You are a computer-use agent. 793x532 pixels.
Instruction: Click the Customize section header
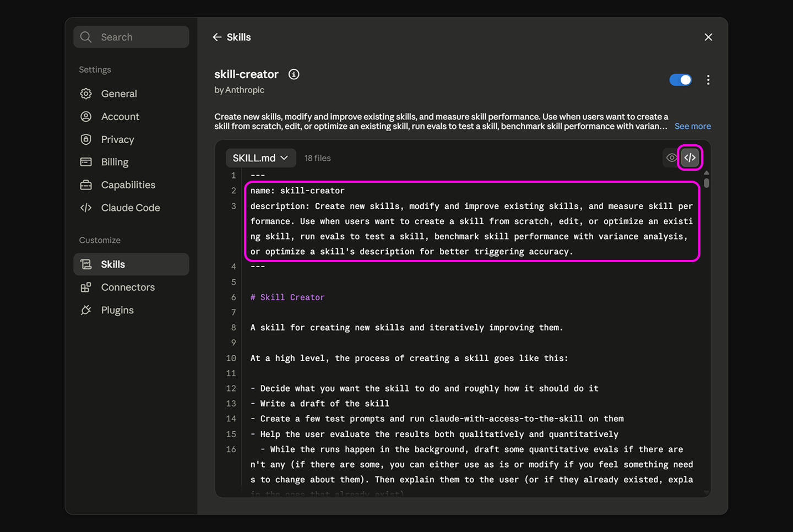(100, 240)
